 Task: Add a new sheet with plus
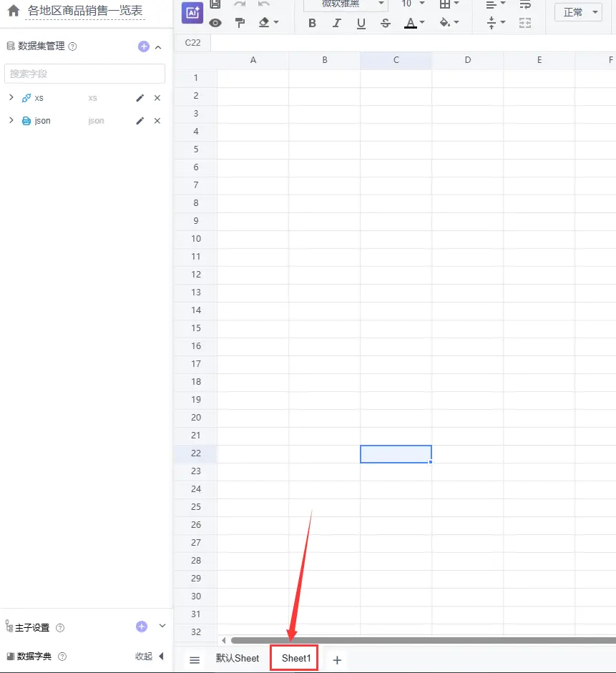337,660
